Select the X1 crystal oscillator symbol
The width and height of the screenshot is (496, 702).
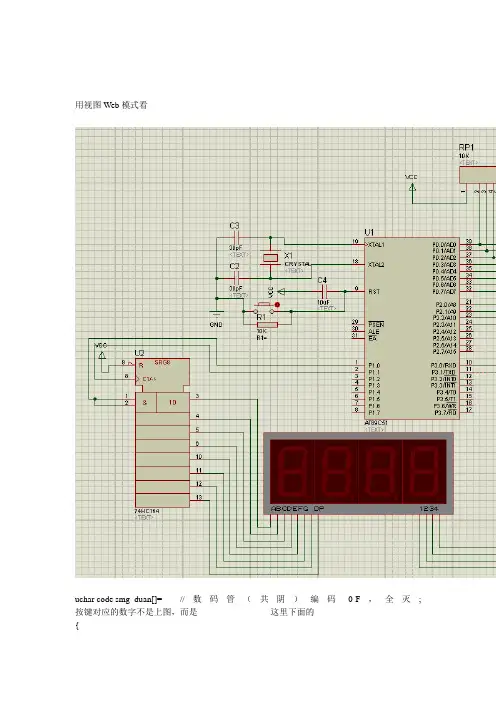coord(270,258)
